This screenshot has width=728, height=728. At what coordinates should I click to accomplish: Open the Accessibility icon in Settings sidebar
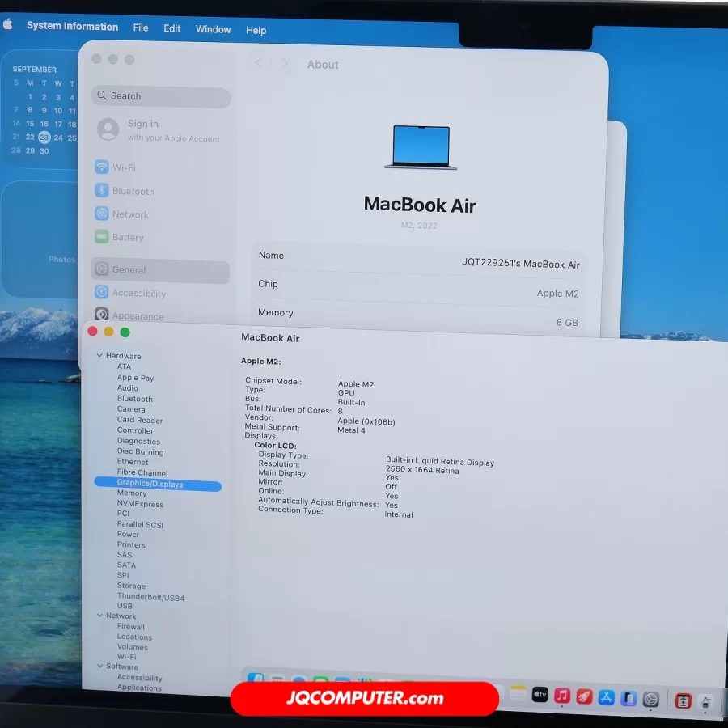pyautogui.click(x=102, y=291)
